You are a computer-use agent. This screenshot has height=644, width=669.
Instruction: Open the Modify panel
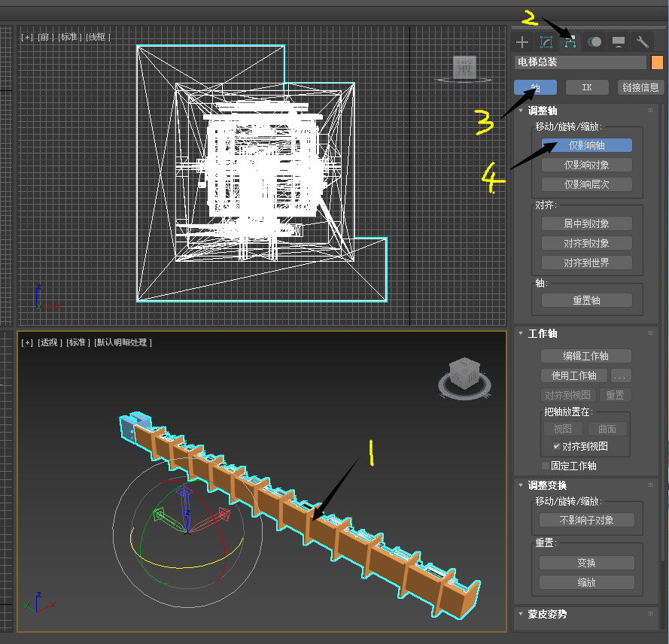[x=546, y=41]
